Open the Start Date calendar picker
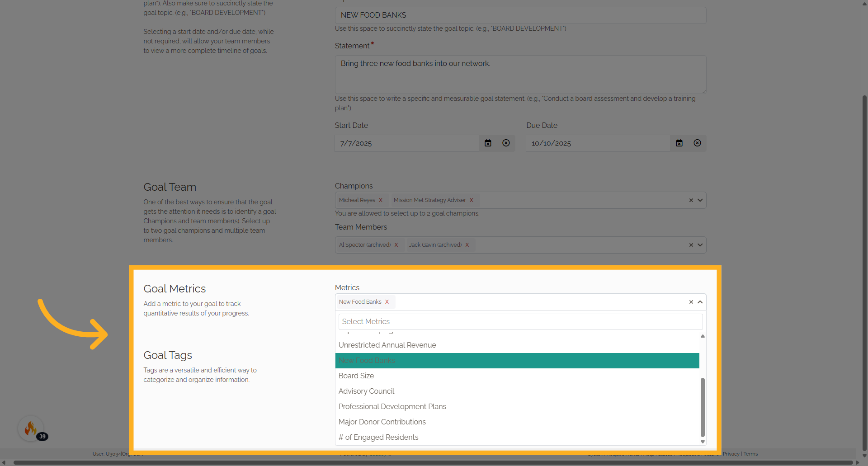868x466 pixels. 488,143
